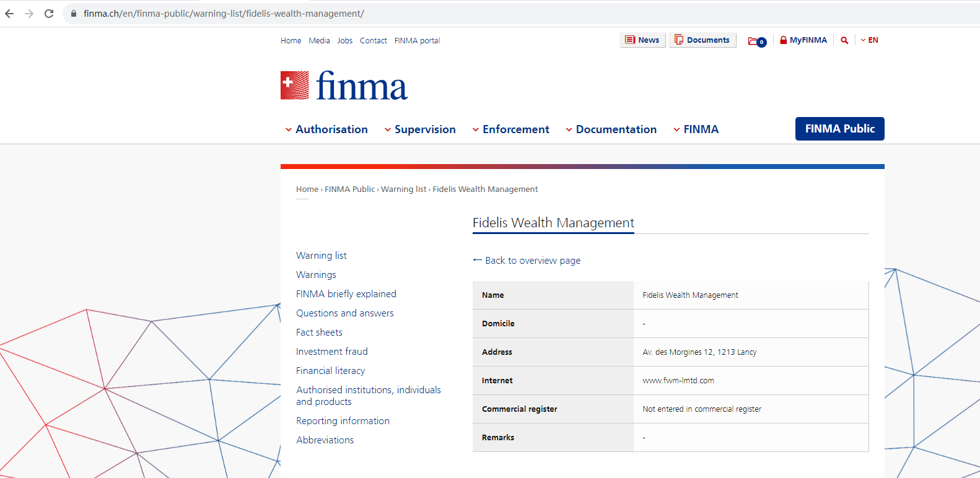Open the Contact link
The height and width of the screenshot is (478, 980).
tap(374, 41)
